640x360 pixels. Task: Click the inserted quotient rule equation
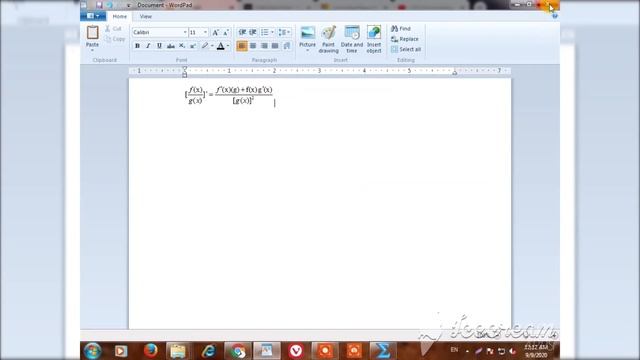229,95
